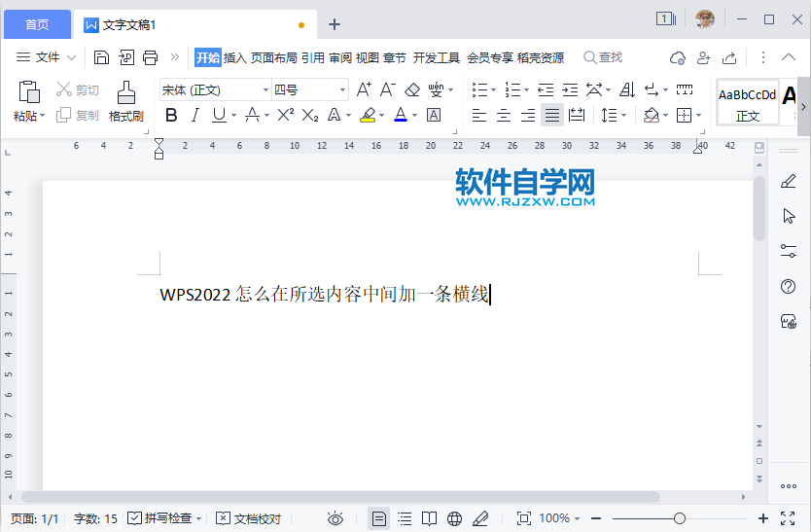Click the Save icon
The image size is (811, 532).
point(101,57)
